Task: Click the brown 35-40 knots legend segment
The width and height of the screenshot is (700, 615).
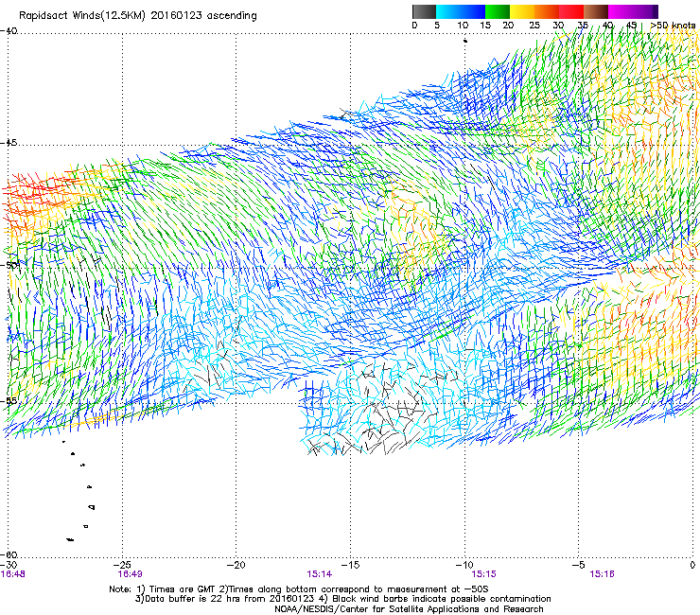Action: pos(596,11)
